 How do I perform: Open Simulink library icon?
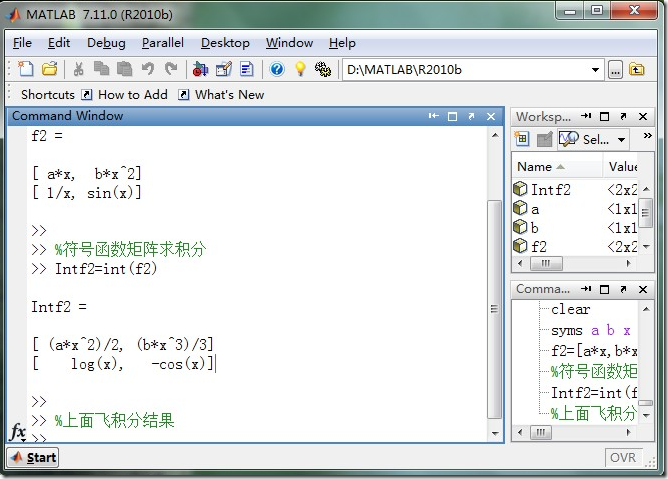tap(200, 69)
